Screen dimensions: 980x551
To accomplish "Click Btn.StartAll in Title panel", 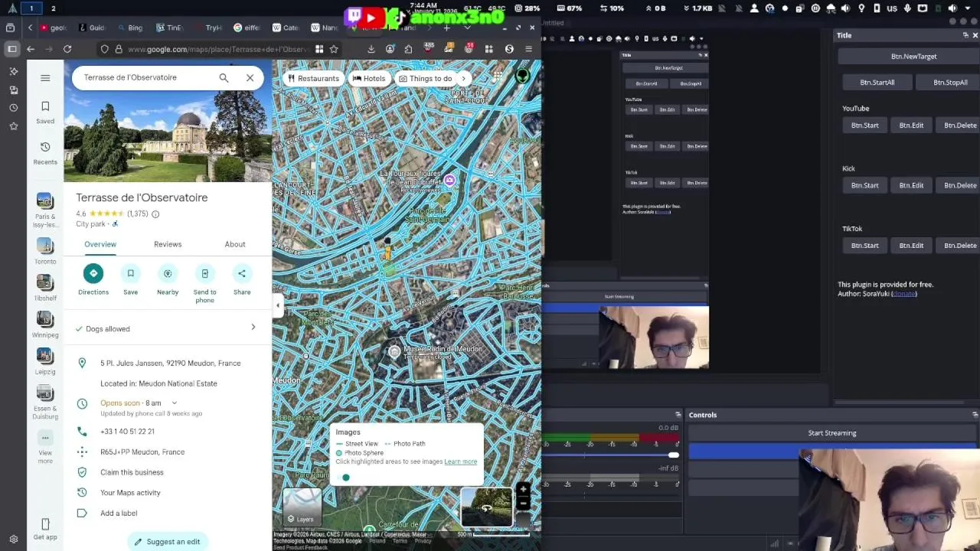I will click(x=877, y=83).
